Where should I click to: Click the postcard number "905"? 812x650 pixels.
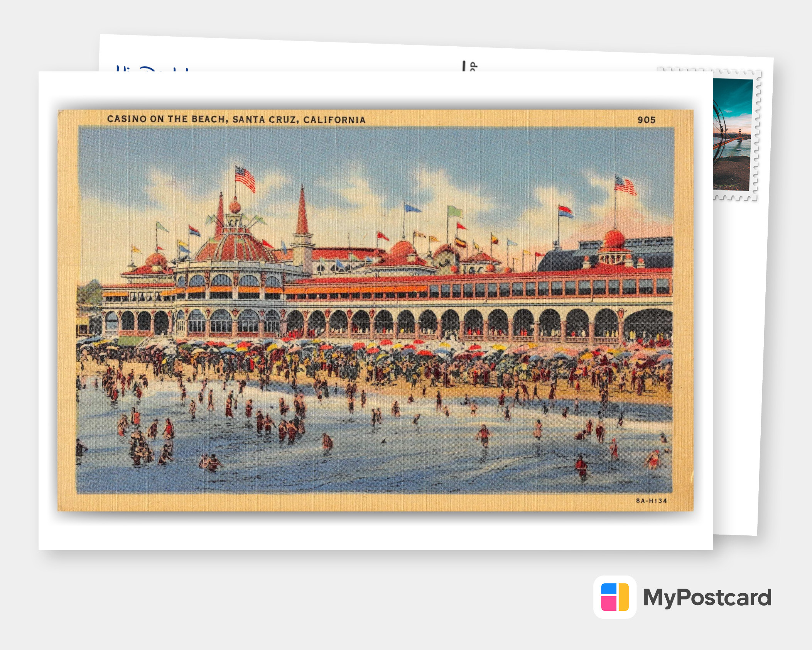[647, 120]
